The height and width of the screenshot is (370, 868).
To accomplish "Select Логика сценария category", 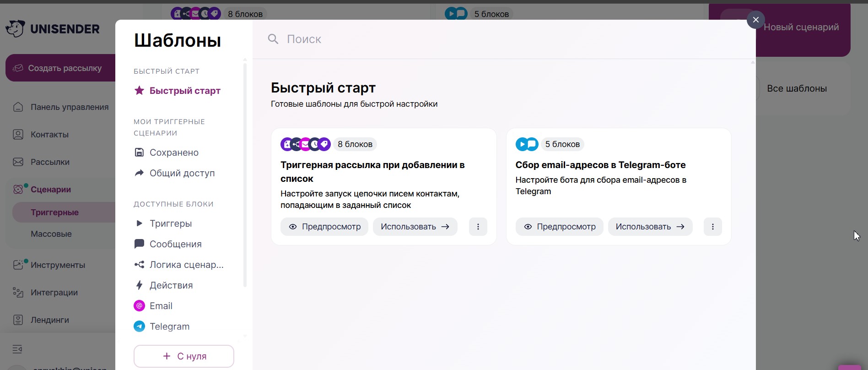I will 179,265.
